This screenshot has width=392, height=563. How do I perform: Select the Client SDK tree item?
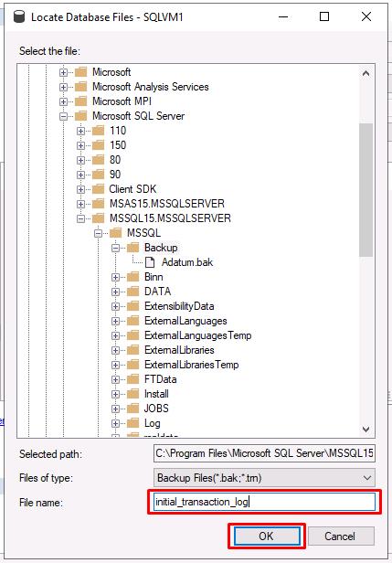click(x=132, y=189)
